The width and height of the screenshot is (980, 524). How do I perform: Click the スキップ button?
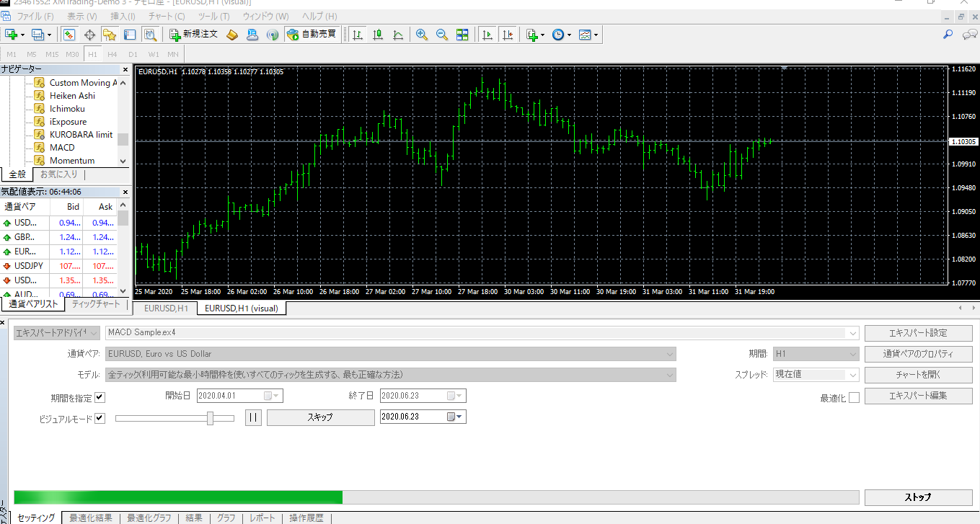click(320, 417)
